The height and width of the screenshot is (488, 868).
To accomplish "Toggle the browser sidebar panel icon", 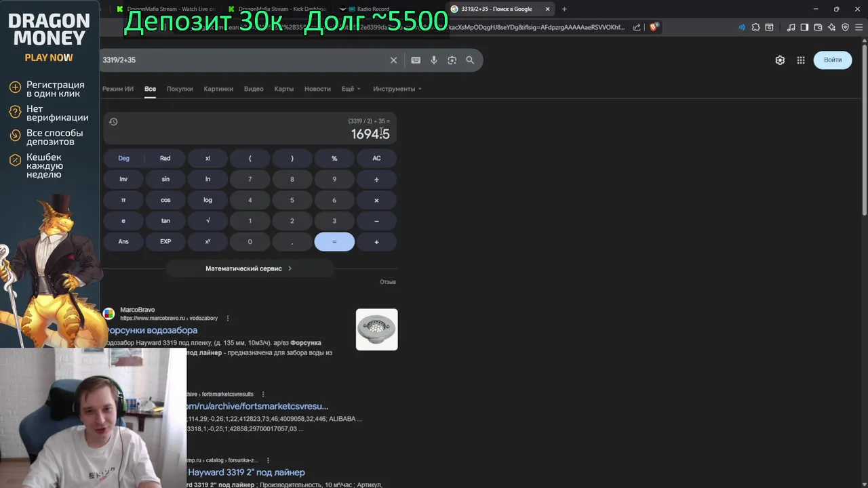I will click(804, 27).
